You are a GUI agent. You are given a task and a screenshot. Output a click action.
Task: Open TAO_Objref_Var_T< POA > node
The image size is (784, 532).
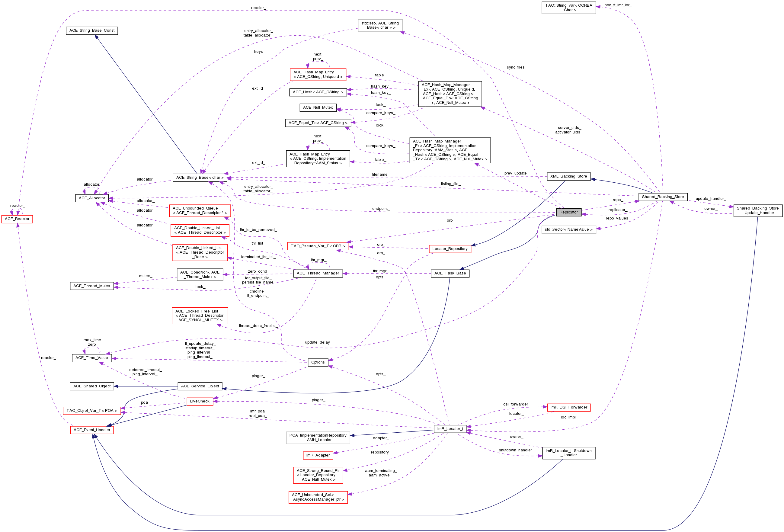point(92,411)
